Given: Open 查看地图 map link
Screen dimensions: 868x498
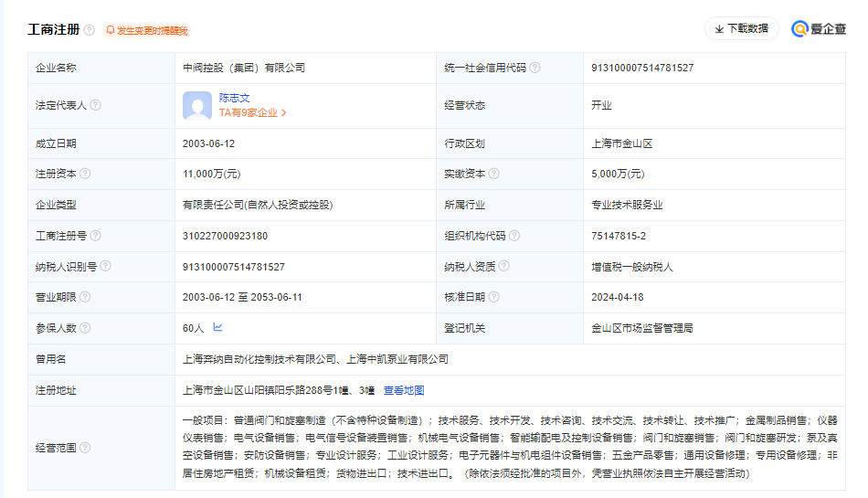Looking at the screenshot, I should click(x=404, y=390).
